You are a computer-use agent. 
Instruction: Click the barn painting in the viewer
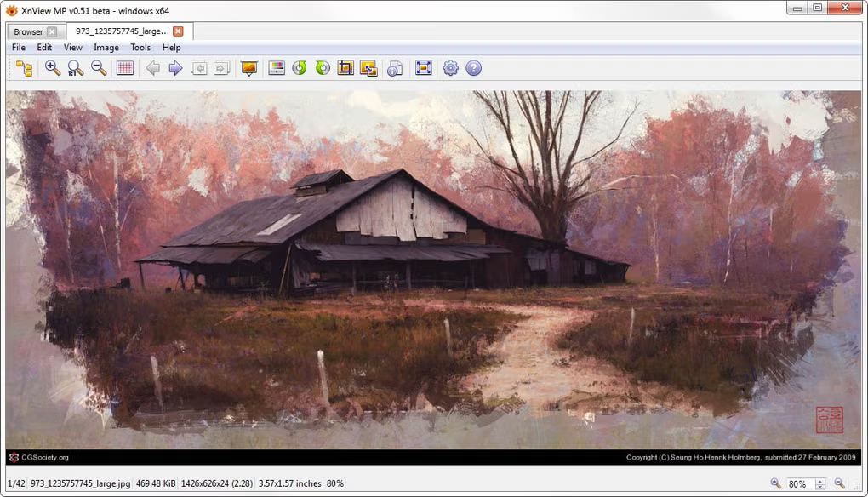[x=433, y=277]
